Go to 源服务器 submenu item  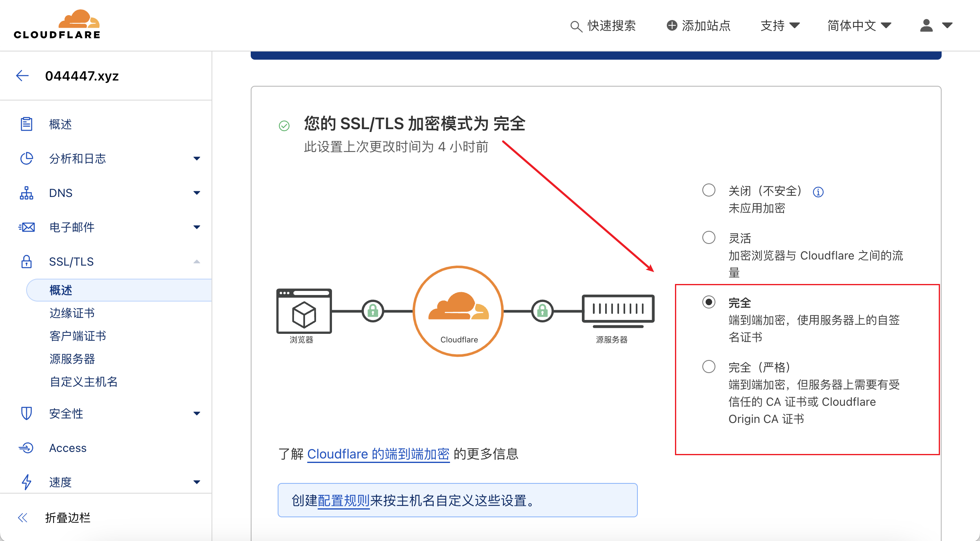point(72,359)
